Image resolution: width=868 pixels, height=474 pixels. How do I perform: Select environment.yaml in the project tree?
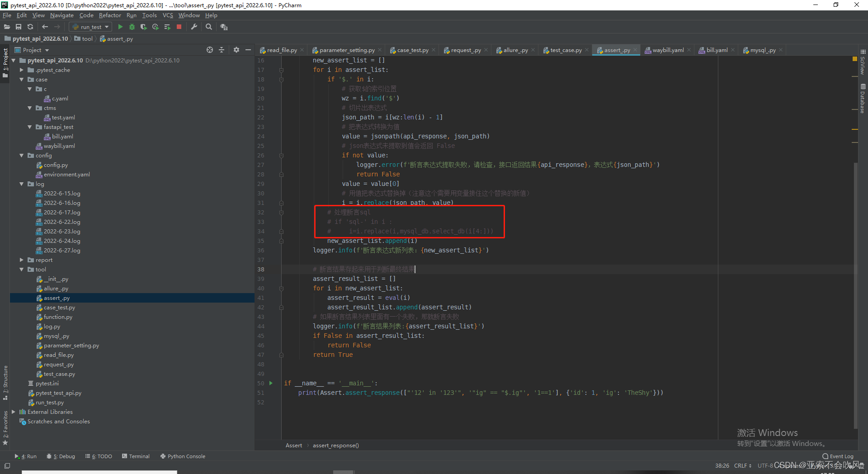[66, 175]
